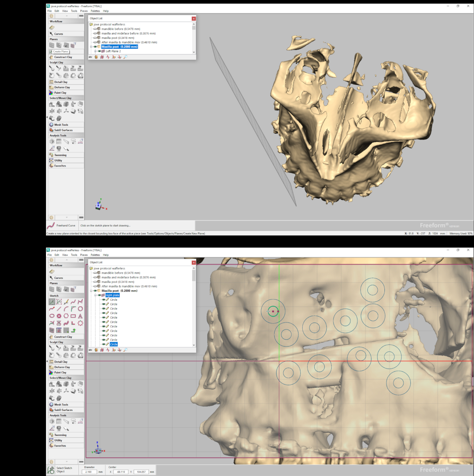
Task: Select the Ellipse sketch tool
Action: point(52,316)
